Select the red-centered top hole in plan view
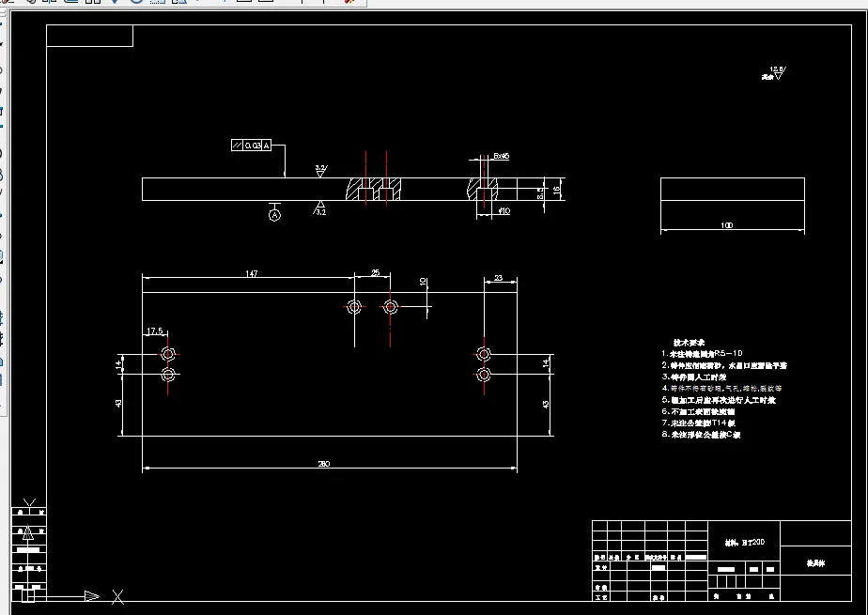The width and height of the screenshot is (868, 615). coord(390,306)
